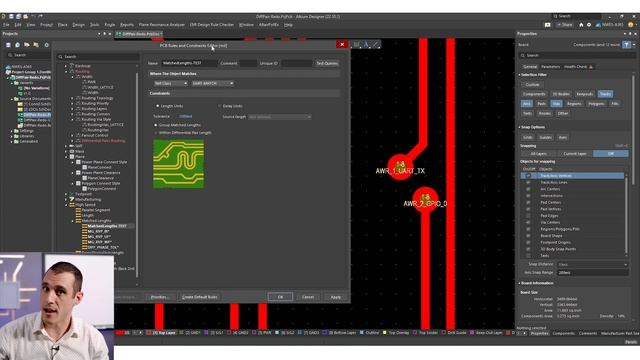Viewport: 640px width, 360px height.
Task: Click the user avatar icon at top right
Action: coord(631,25)
